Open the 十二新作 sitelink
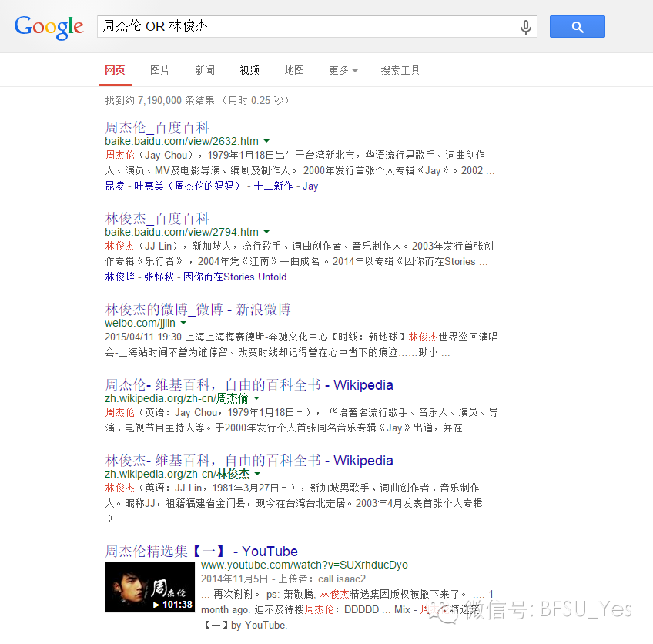The image size is (653, 644). point(273,186)
